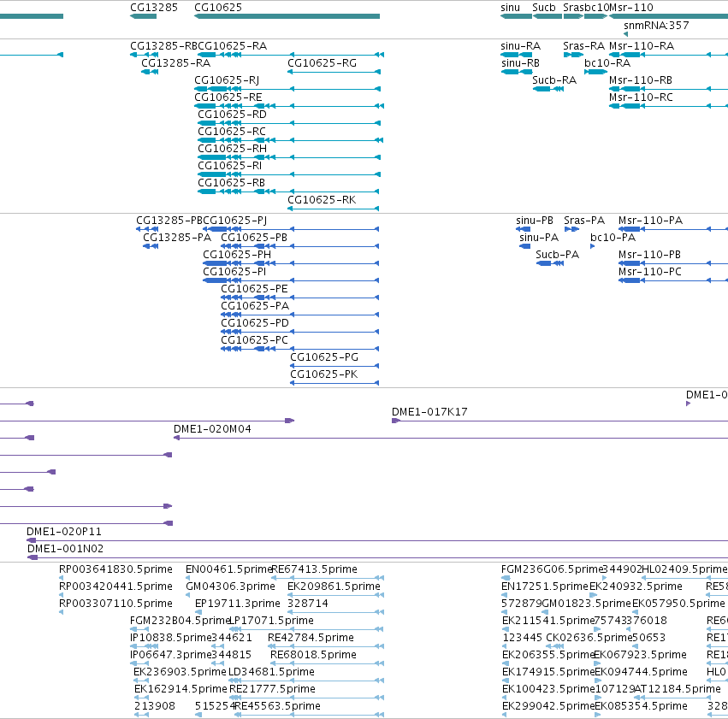This screenshot has width=728, height=719.
Task: Click the Sucb gene label
Action: [x=544, y=8]
